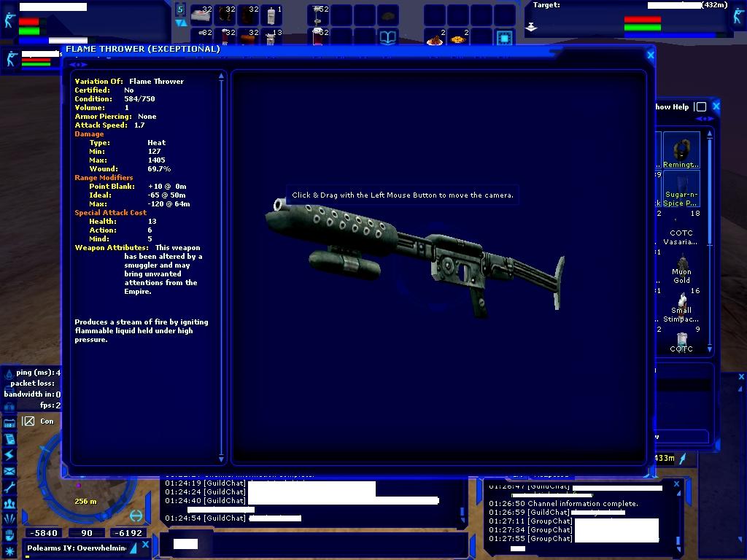Use the bottom-row toolbar item with count 13
This screenshot has height=560, width=747.
click(x=271, y=36)
